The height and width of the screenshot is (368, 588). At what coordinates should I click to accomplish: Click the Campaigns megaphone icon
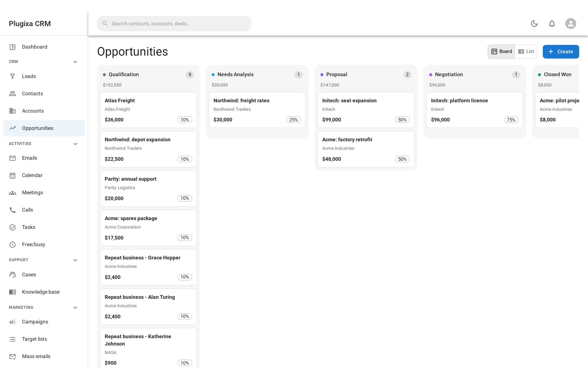coord(12,322)
